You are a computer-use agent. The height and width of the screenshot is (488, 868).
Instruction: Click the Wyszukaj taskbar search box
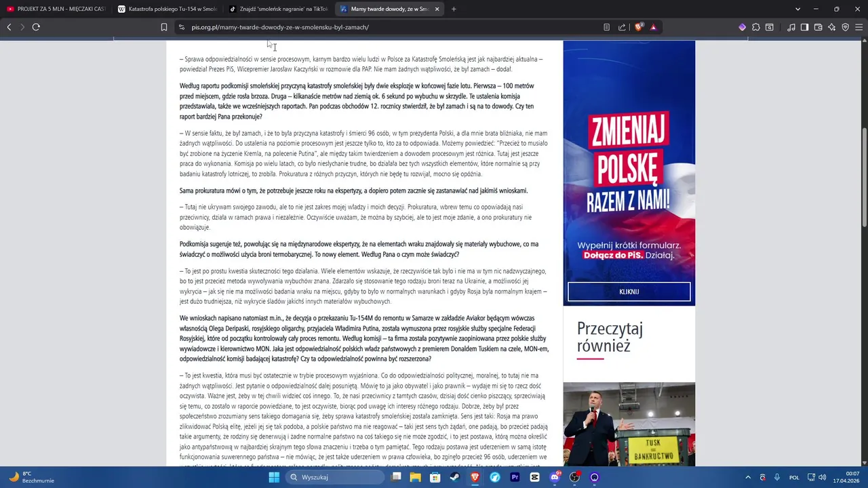[x=335, y=477]
